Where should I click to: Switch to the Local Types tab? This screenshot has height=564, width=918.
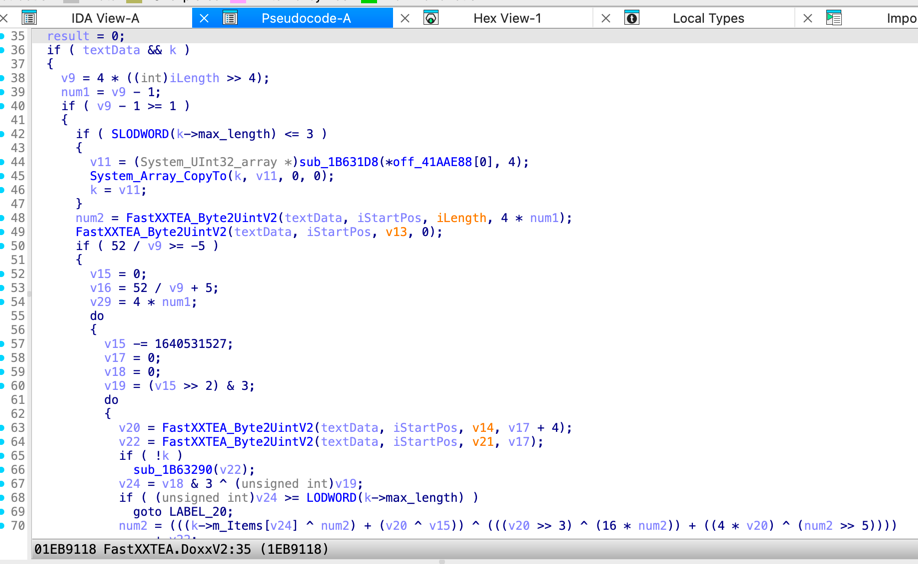pyautogui.click(x=708, y=18)
